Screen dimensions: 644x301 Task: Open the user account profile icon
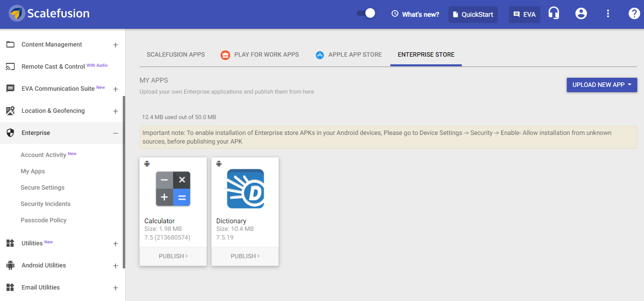581,13
